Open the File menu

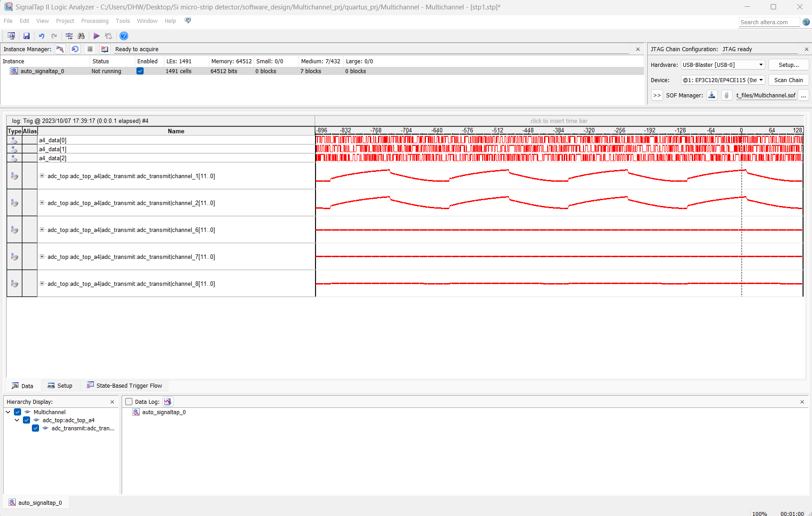pos(8,21)
